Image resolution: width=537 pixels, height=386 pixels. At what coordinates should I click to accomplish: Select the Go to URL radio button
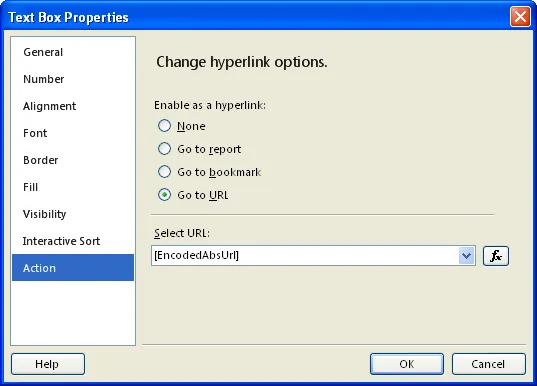pos(164,195)
